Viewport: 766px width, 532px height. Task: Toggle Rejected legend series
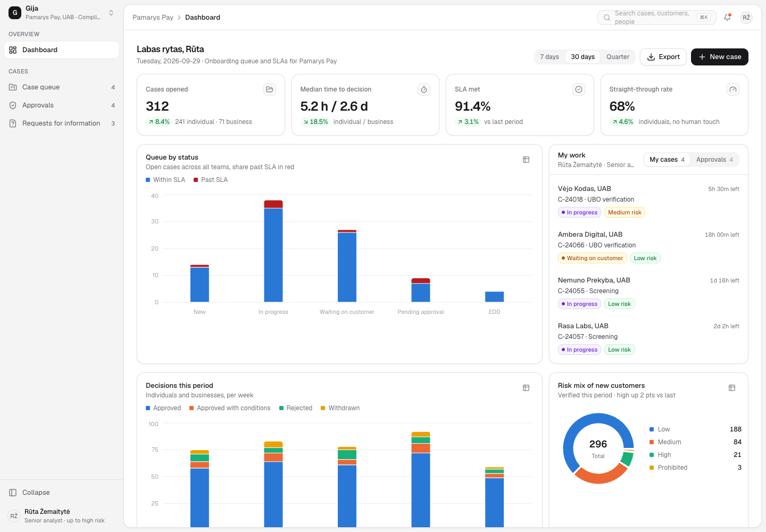(296, 408)
